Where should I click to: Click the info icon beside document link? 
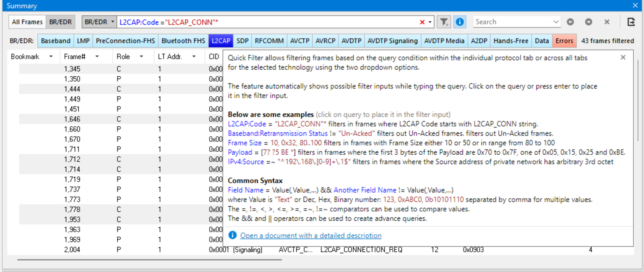(x=232, y=235)
